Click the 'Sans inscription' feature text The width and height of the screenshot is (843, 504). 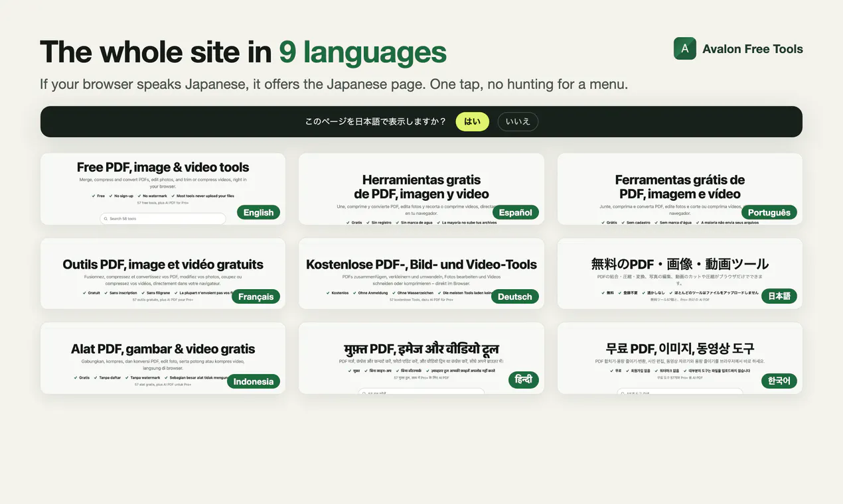point(123,292)
